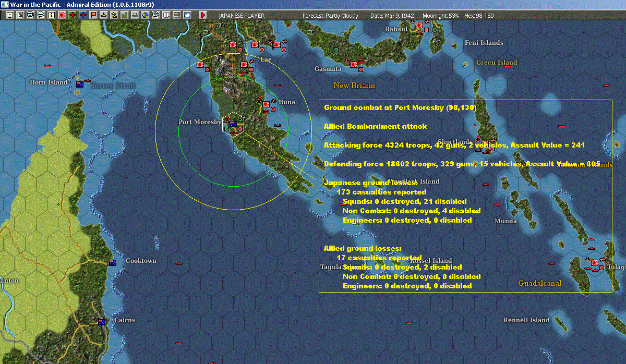Click the Feni Islands map label
This screenshot has width=626, height=364.
coord(484,43)
